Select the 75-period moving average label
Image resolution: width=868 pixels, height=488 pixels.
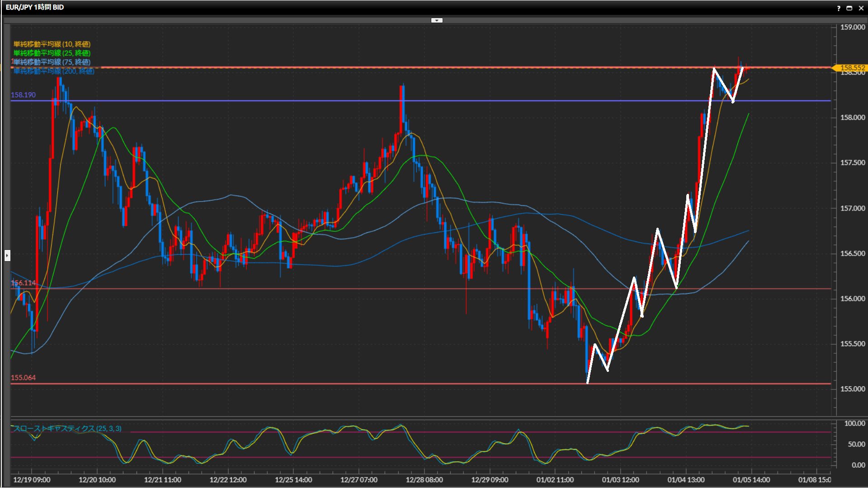(x=52, y=62)
